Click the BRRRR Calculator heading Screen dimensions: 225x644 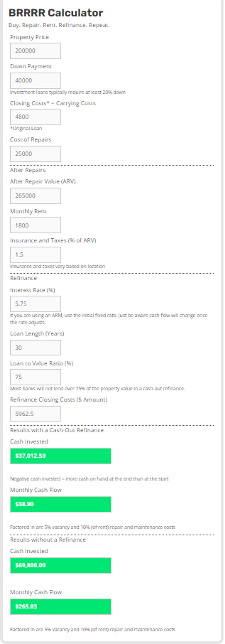[56, 13]
